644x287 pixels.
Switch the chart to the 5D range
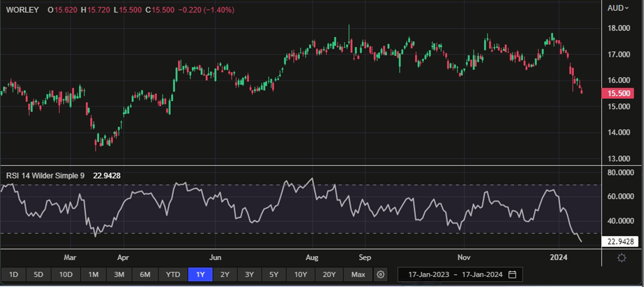pyautogui.click(x=38, y=275)
